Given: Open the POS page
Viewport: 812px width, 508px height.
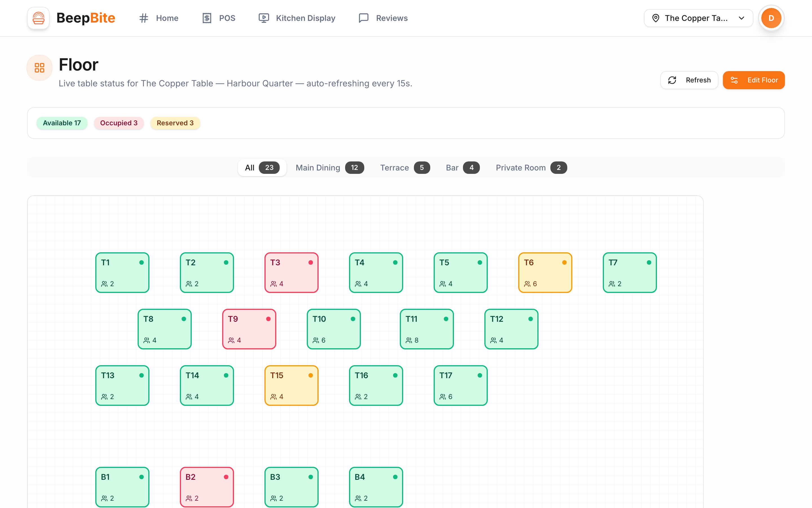Looking at the screenshot, I should pyautogui.click(x=219, y=18).
